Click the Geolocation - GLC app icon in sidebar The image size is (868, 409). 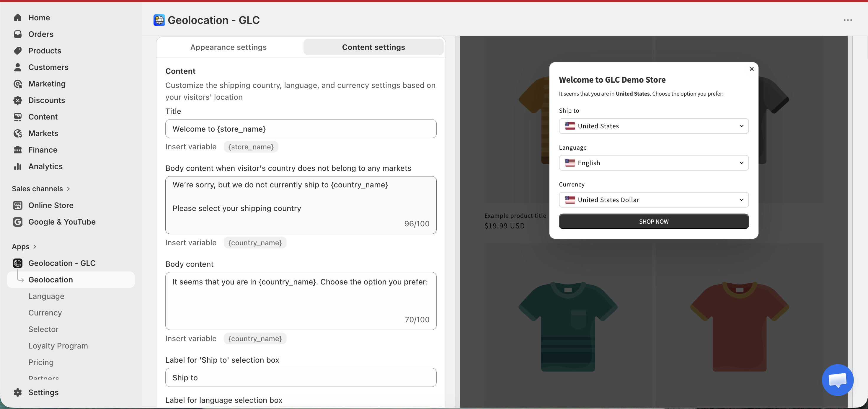18,263
